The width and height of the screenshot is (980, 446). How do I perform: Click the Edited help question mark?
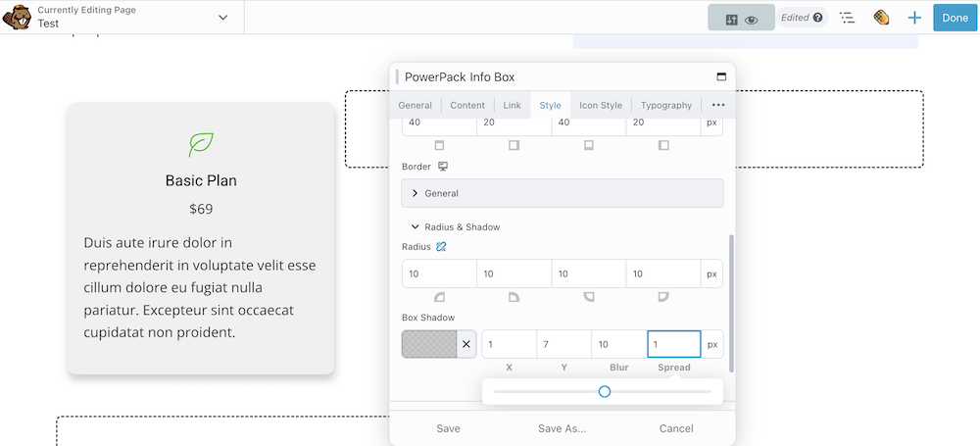[x=817, y=18]
